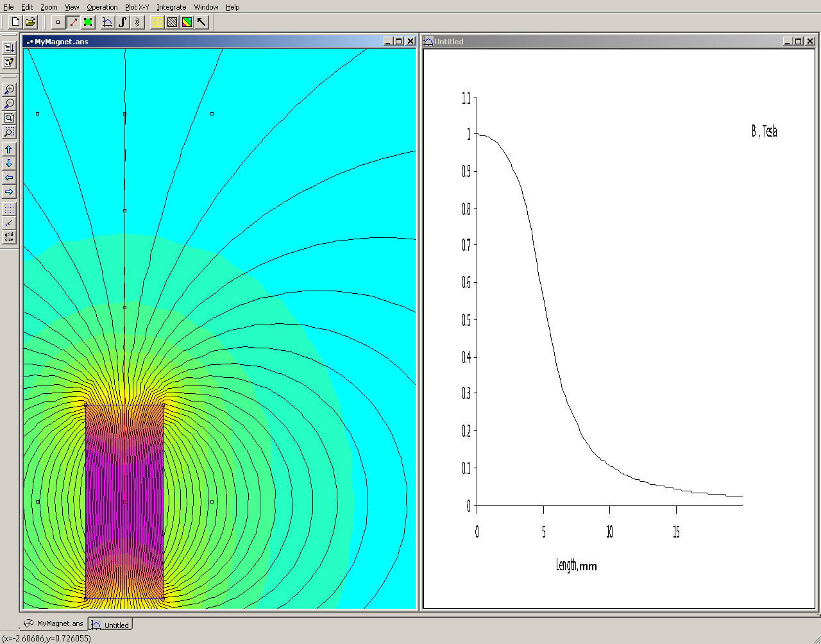821x644 pixels.
Task: Select point mode tool
Action: (x=58, y=22)
